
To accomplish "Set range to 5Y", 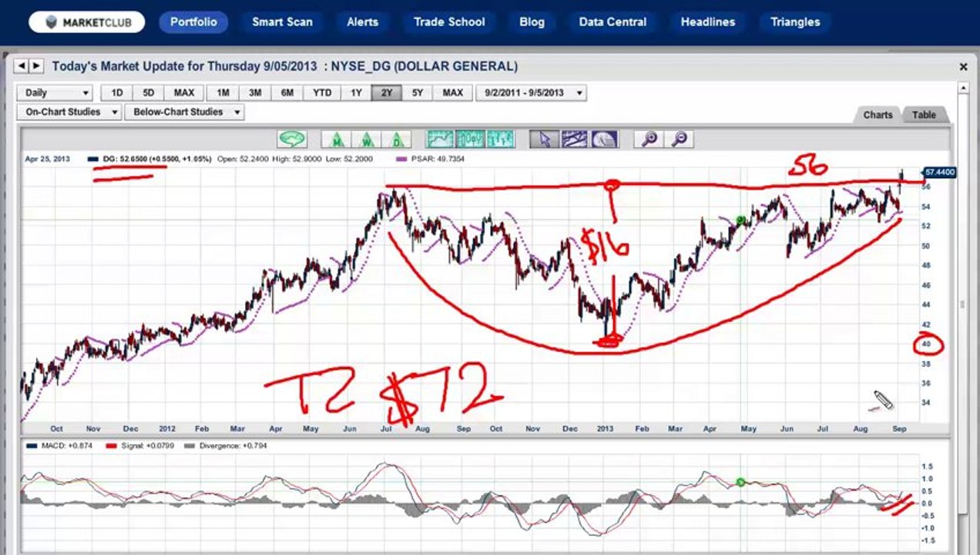I will pos(417,92).
